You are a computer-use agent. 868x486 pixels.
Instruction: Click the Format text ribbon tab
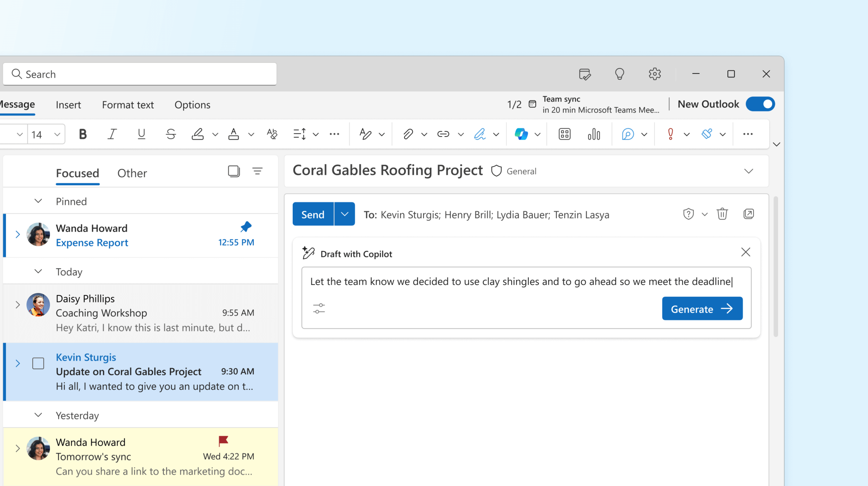(x=127, y=104)
